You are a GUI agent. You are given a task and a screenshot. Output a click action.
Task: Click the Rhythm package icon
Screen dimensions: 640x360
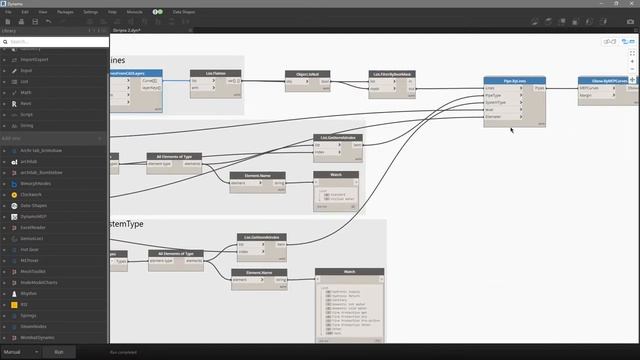(14, 293)
